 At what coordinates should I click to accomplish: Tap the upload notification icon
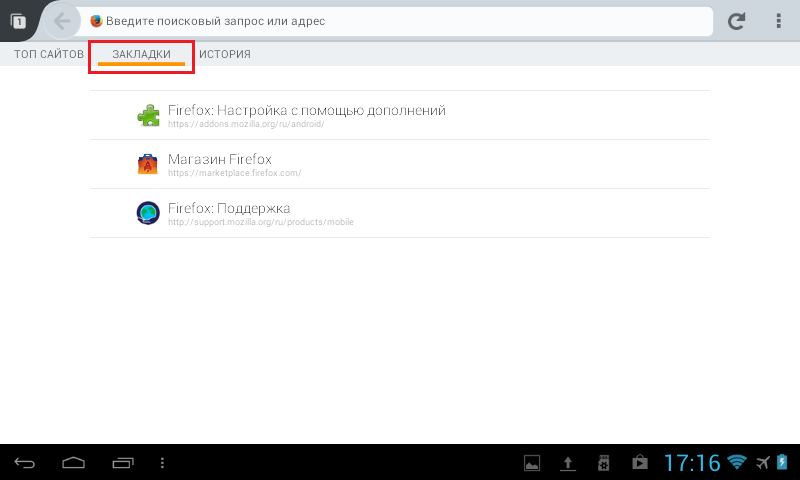tap(567, 463)
